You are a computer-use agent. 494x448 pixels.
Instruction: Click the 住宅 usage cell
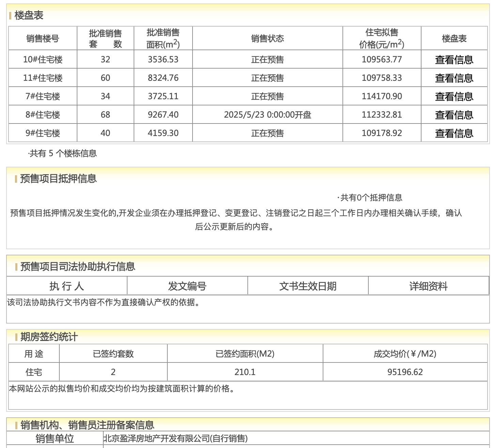(x=34, y=372)
